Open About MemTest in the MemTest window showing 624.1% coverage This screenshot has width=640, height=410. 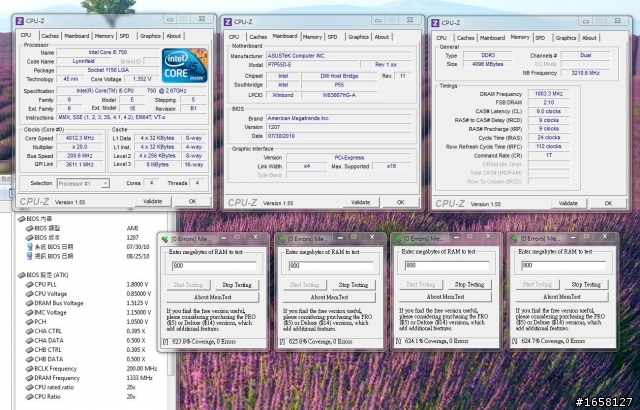point(445,297)
